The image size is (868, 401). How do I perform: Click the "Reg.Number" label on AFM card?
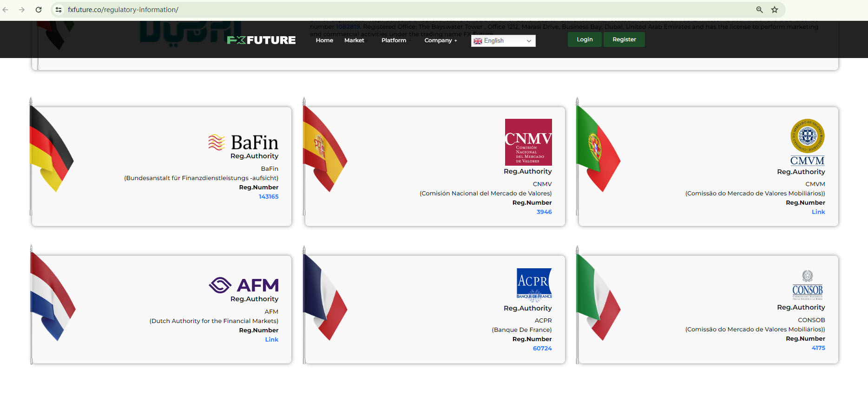coord(259,330)
